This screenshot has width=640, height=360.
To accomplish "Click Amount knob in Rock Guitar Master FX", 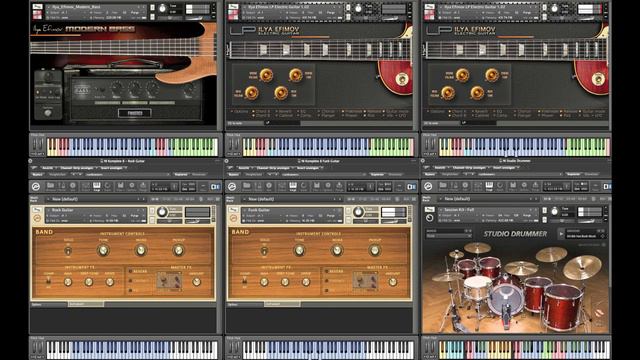I will click(196, 282).
